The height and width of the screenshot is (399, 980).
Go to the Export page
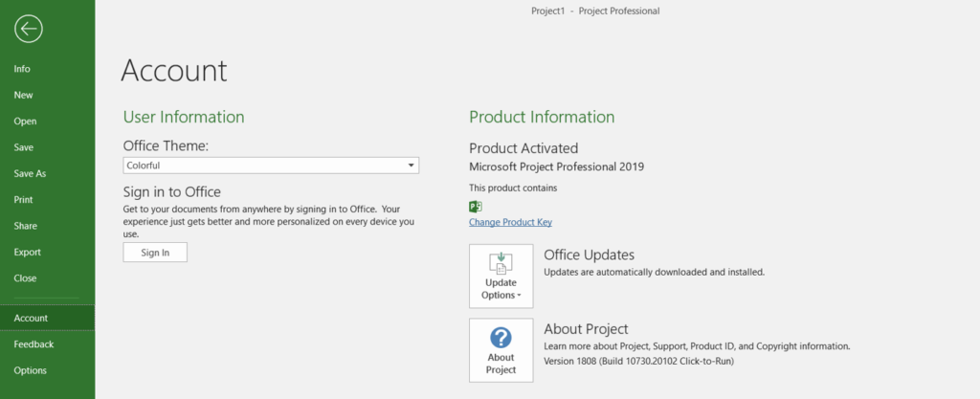[x=27, y=253]
